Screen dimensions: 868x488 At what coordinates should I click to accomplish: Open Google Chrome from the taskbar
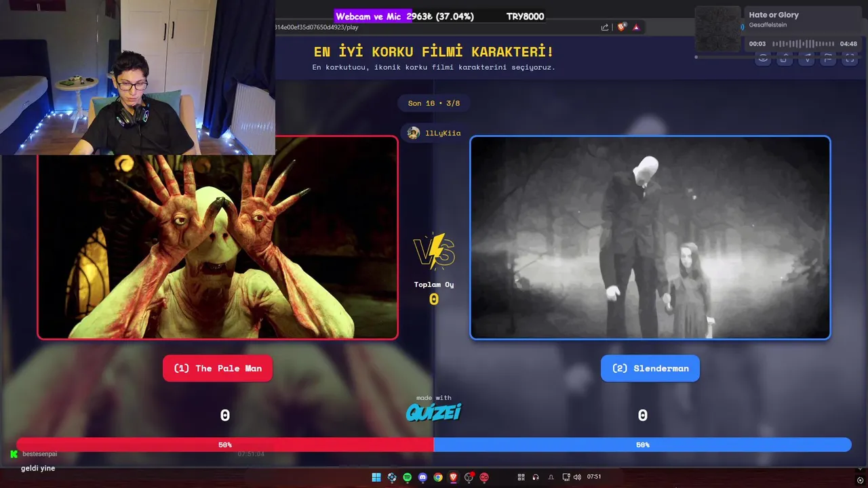[x=438, y=477]
